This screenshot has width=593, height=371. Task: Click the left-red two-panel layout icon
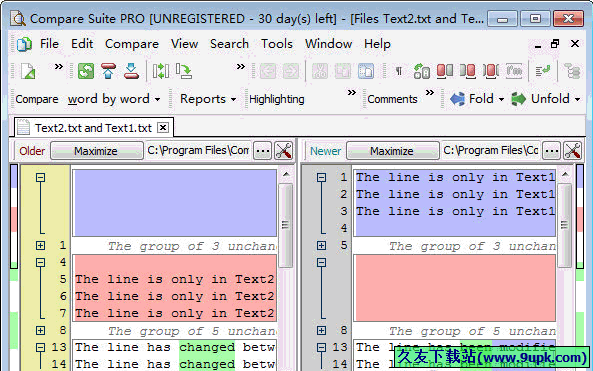click(x=445, y=71)
